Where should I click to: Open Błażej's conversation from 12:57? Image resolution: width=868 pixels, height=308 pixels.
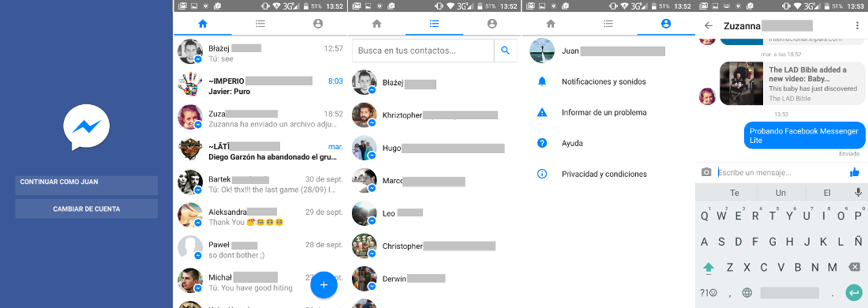point(260,53)
